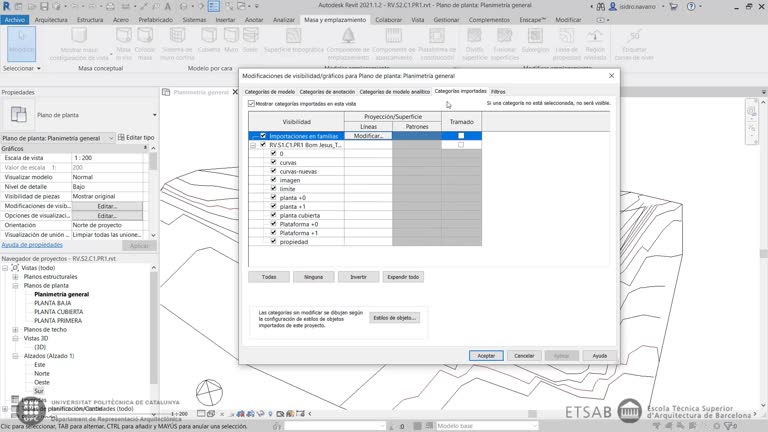Toggle visibility checkbox for curvas-nuevas layer
Viewport: 768px width, 432px height.
[x=273, y=171]
